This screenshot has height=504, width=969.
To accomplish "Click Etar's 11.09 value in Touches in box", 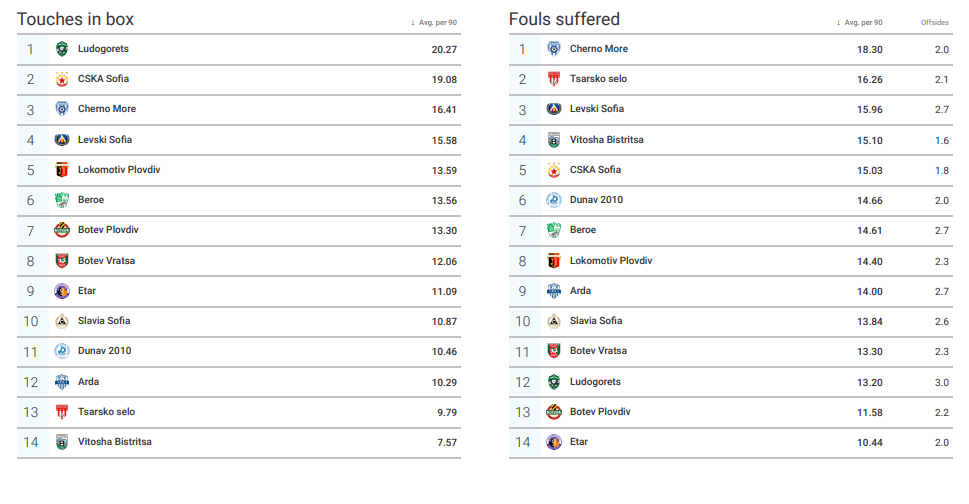I will [444, 291].
